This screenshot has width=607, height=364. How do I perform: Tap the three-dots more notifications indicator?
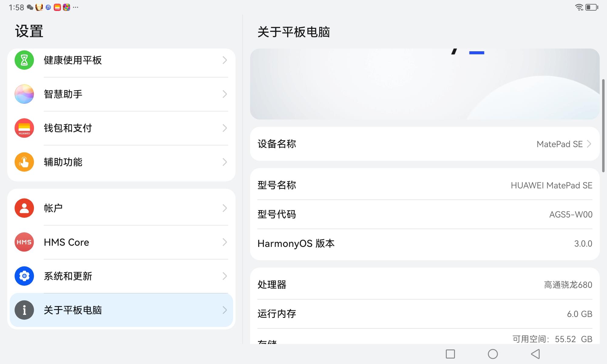(x=76, y=7)
